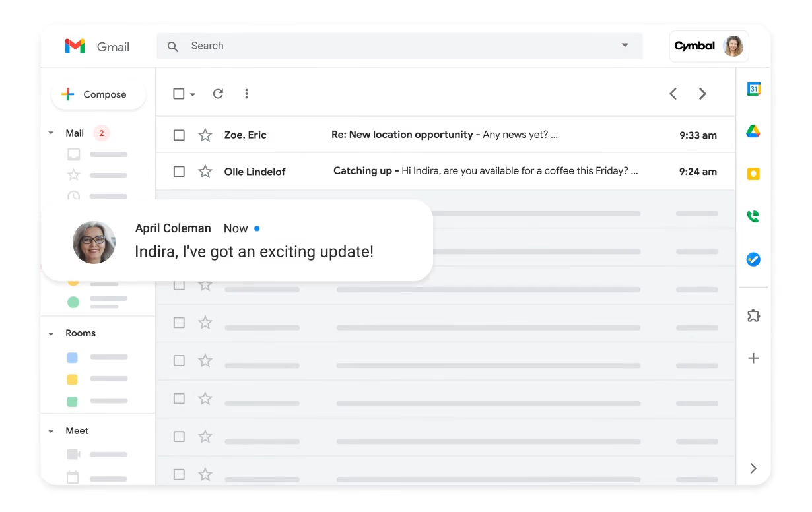Open the more options three-dot menu
Image resolution: width=812 pixels, height=512 pixels.
(x=246, y=94)
